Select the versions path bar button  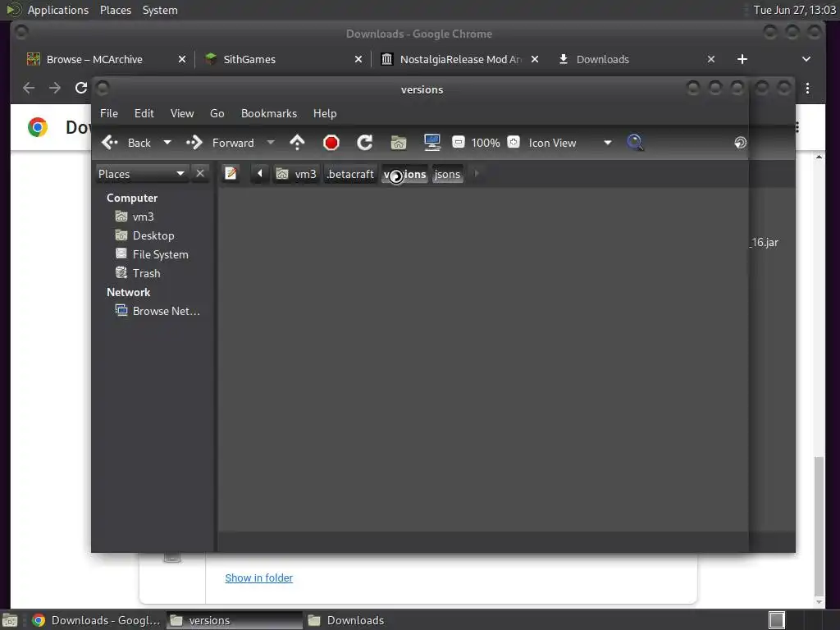click(404, 174)
